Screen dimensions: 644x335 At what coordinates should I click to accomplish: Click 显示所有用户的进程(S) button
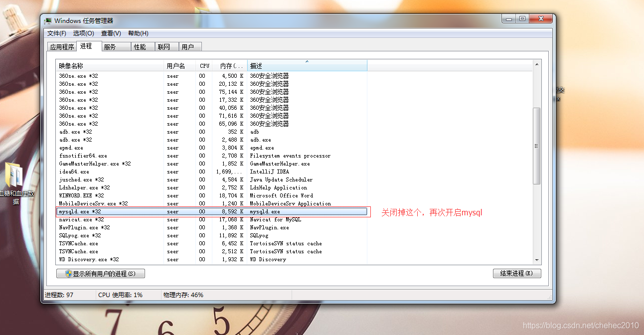[x=101, y=274]
